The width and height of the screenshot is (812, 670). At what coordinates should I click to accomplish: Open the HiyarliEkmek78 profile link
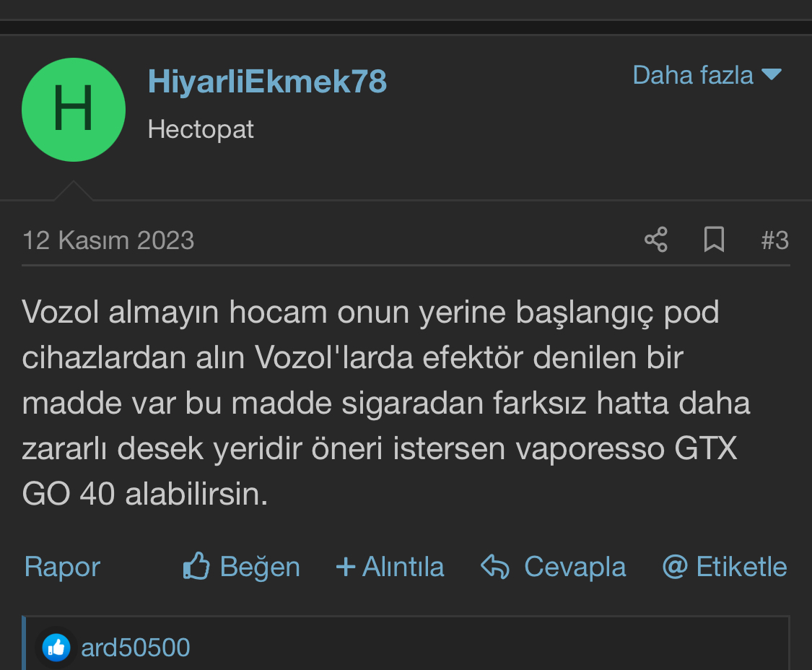267,82
